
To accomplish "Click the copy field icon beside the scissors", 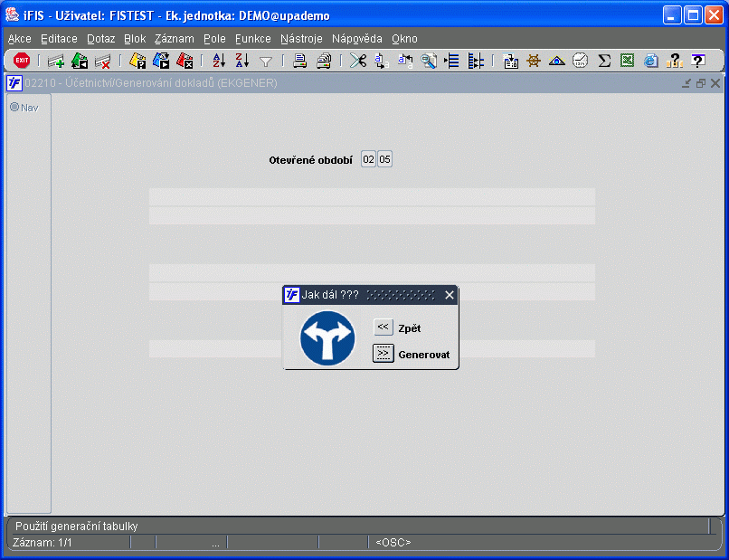I will pyautogui.click(x=382, y=61).
